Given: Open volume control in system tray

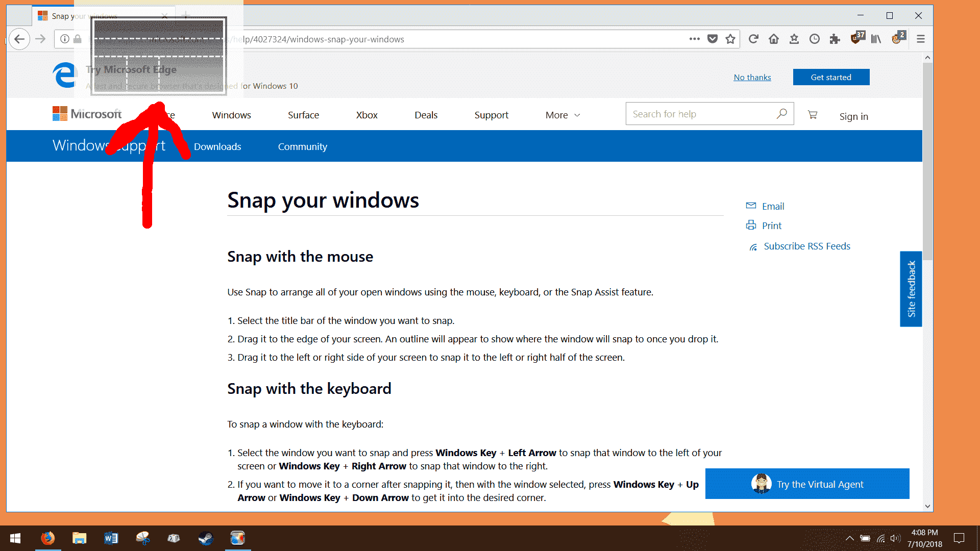Looking at the screenshot, I should pyautogui.click(x=895, y=538).
